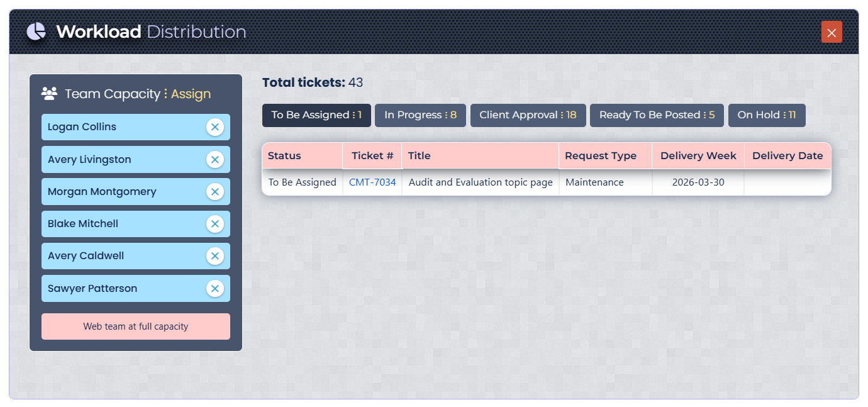
Task: Click the Status column header
Action: pyautogui.click(x=284, y=156)
